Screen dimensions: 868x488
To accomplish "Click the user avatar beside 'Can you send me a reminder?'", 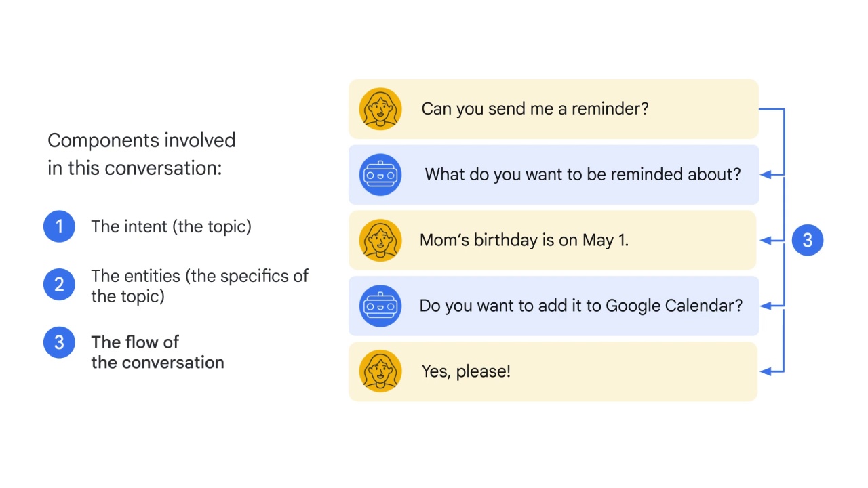I will 380,109.
